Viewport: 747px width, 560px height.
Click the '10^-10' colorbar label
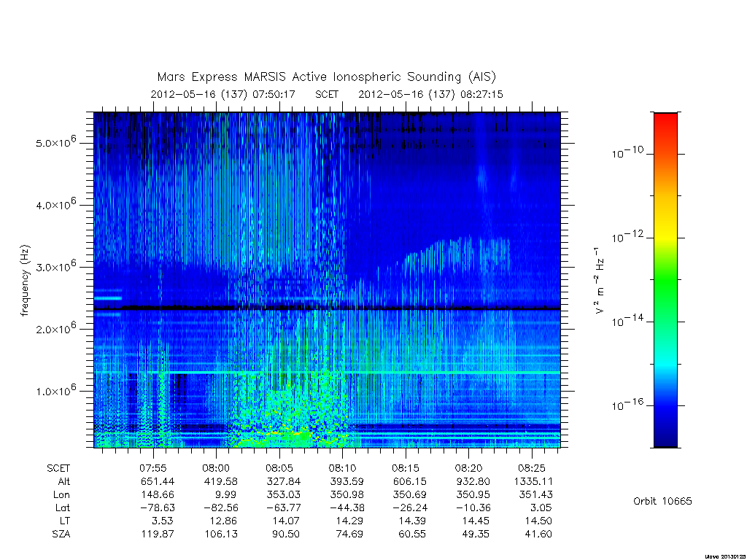click(x=627, y=152)
